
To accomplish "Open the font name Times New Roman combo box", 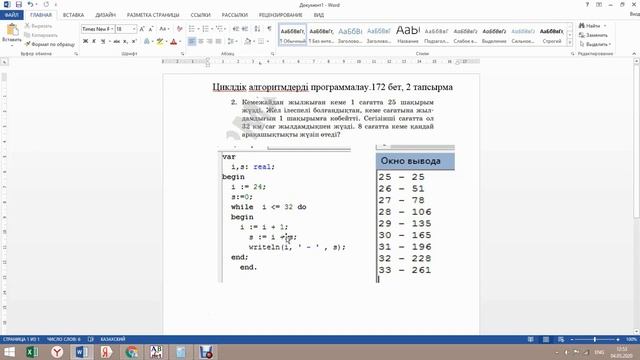I will point(98,29).
